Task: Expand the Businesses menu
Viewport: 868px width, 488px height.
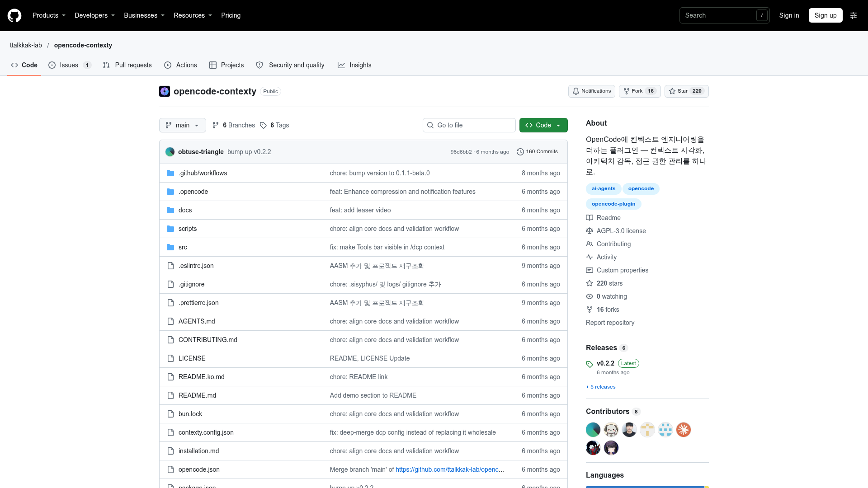Action: click(x=144, y=15)
